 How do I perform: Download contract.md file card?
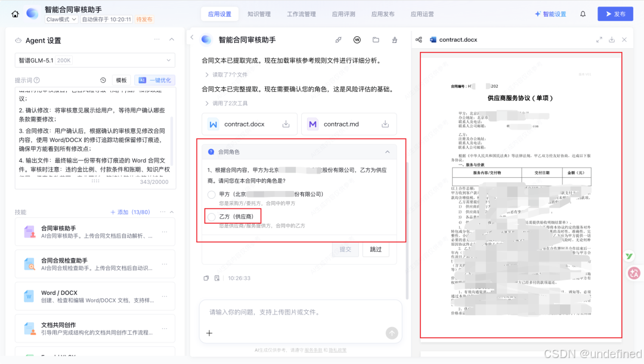[385, 124]
